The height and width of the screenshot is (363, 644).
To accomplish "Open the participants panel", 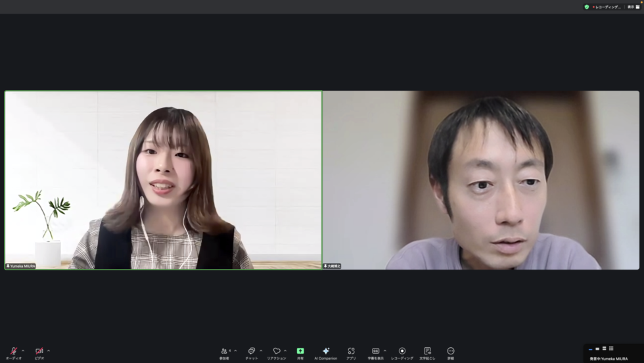I will point(225,352).
